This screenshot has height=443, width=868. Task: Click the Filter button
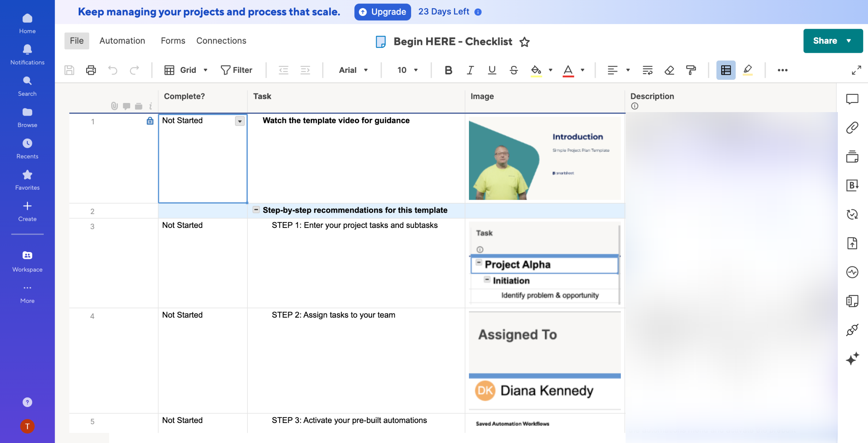point(236,70)
